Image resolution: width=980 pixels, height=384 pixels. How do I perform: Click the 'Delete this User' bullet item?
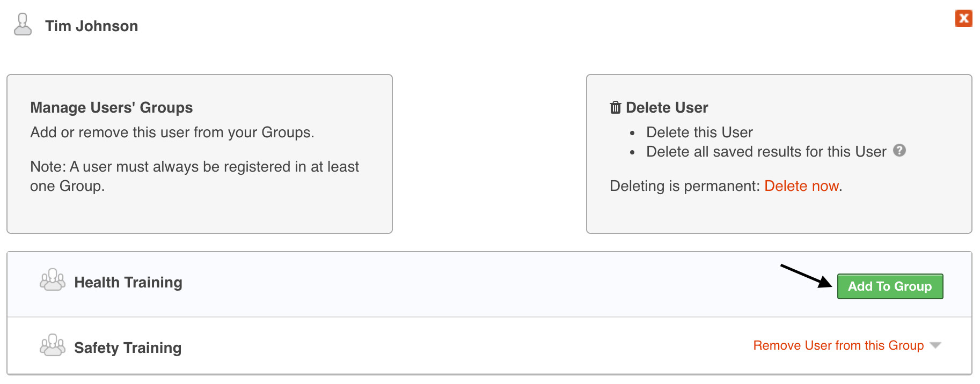click(699, 132)
